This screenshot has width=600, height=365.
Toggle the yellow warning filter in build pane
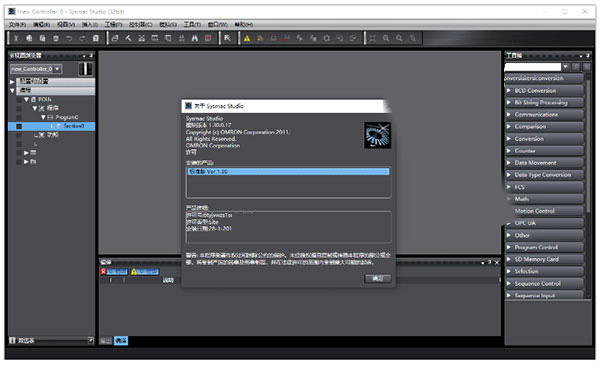[145, 272]
